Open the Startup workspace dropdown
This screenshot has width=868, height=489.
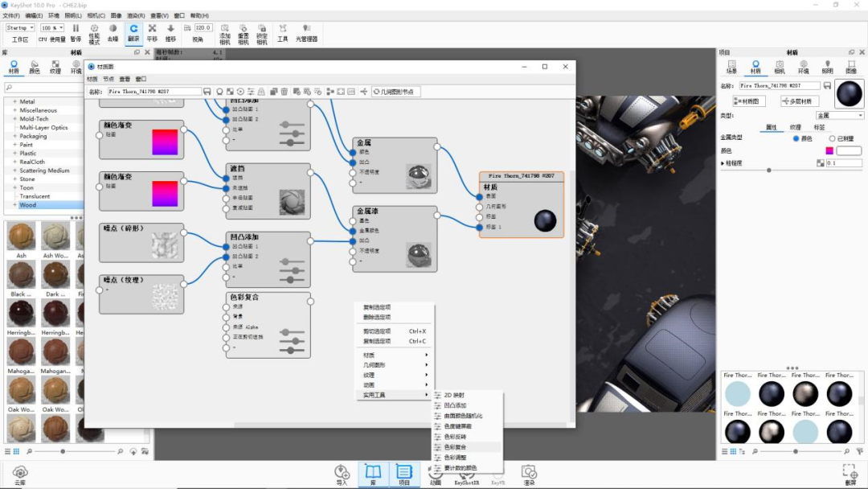(x=20, y=27)
